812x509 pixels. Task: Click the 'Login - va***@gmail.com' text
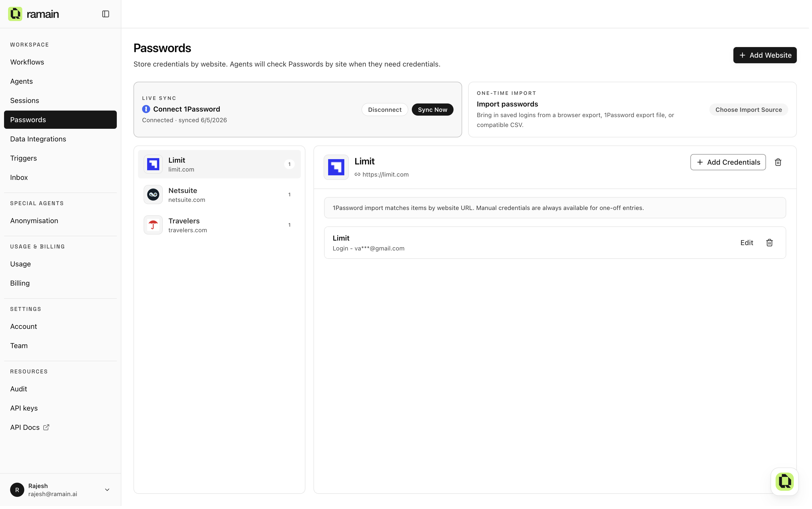click(x=368, y=248)
